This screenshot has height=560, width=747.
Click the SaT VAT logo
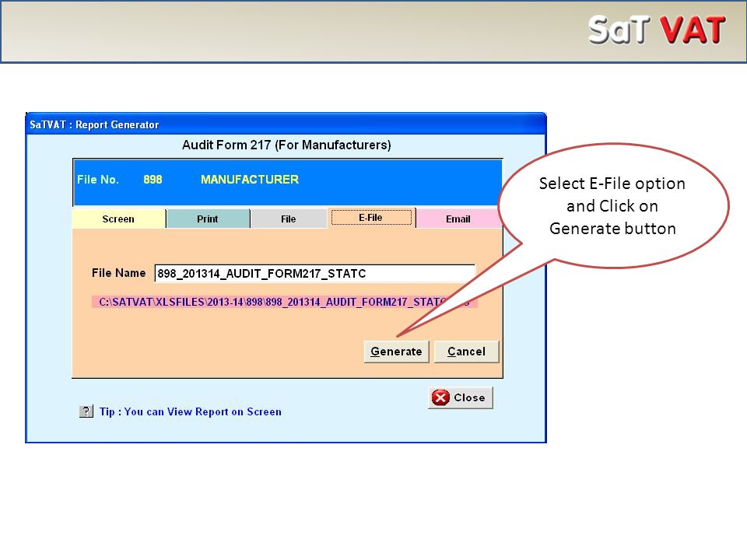click(x=657, y=30)
